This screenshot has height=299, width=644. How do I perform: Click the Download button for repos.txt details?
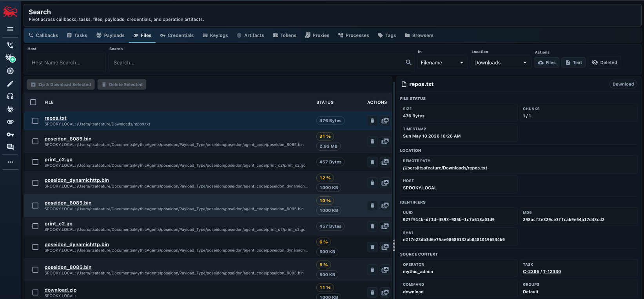click(x=623, y=84)
